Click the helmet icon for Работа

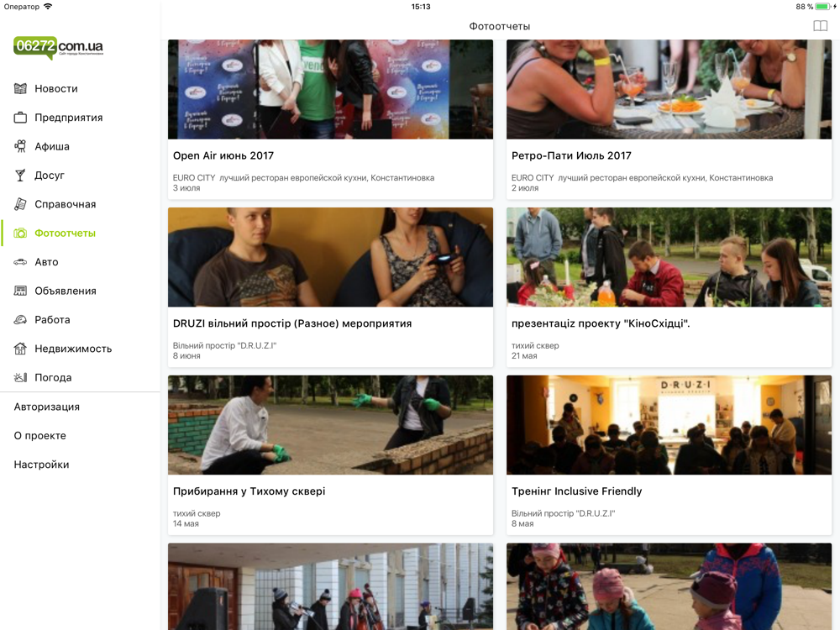coord(20,320)
